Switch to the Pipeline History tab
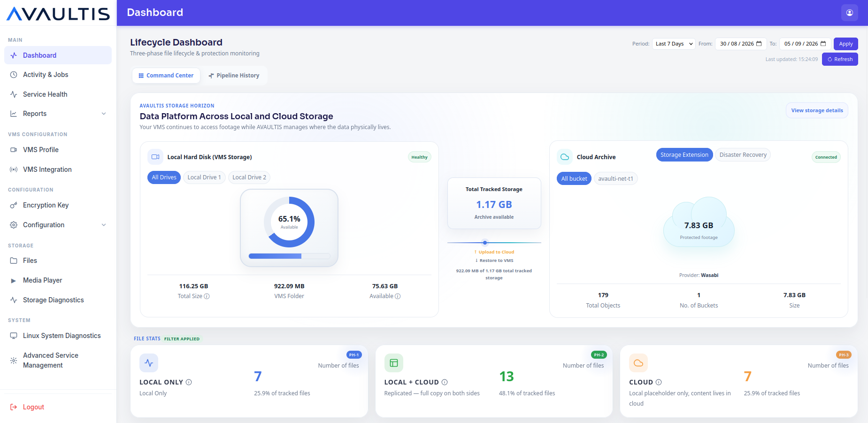Viewport: 868px width, 423px height. (x=234, y=76)
